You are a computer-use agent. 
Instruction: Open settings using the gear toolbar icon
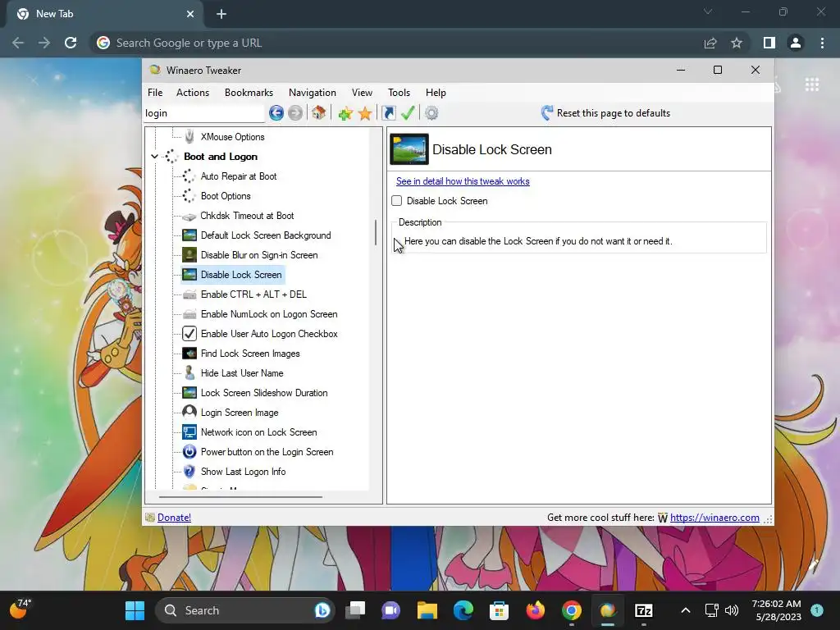tap(431, 113)
